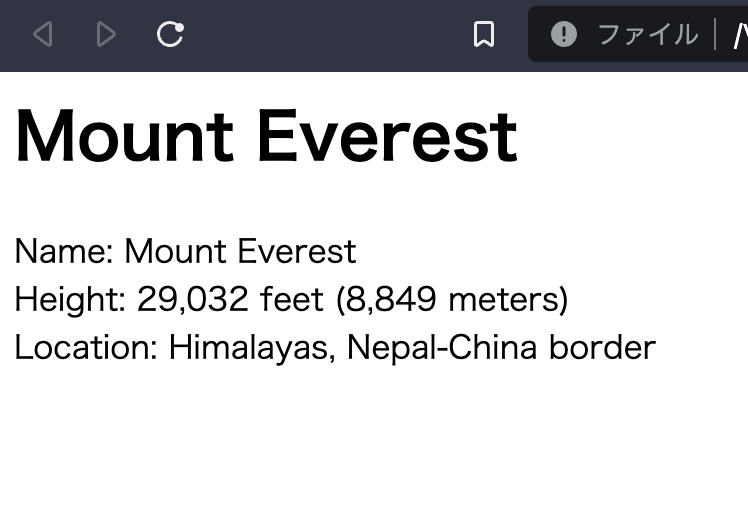
Task: Click the Name: Mount Everest line
Action: pos(186,251)
